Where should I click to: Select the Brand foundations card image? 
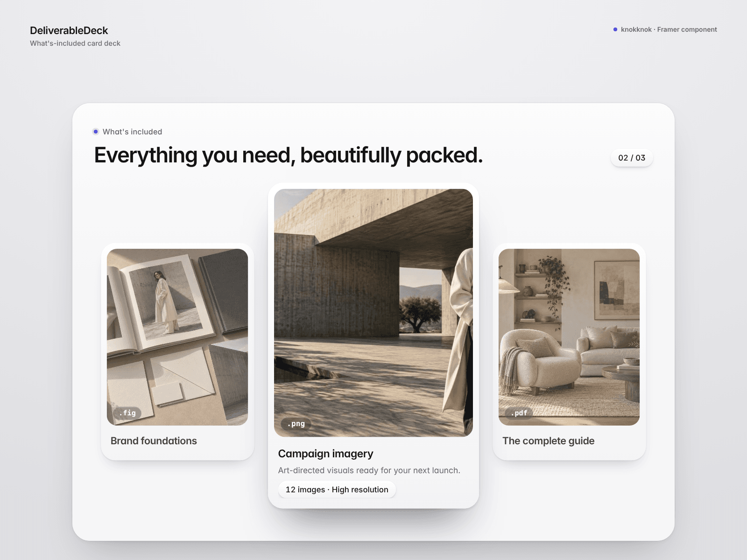coord(177,337)
